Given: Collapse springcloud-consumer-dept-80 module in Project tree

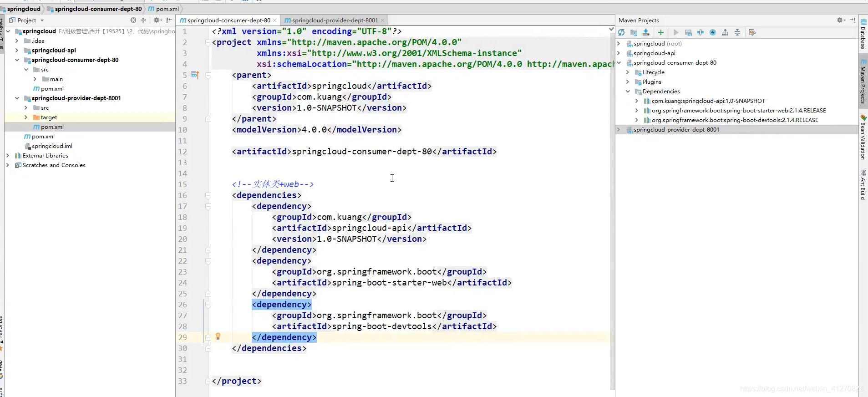Looking at the screenshot, I should 17,60.
